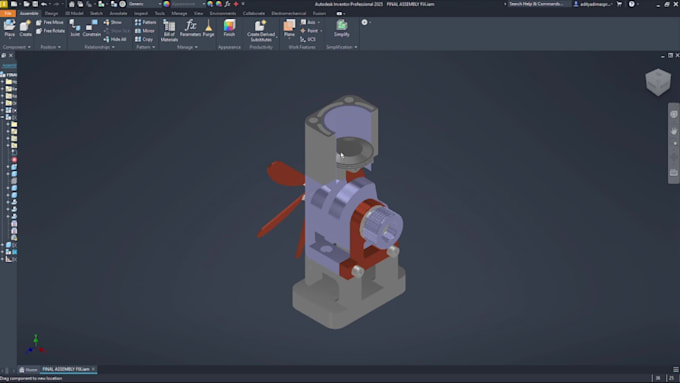Click the Clear appearance override icon
The width and height of the screenshot is (680, 383).
pyautogui.click(x=219, y=4)
